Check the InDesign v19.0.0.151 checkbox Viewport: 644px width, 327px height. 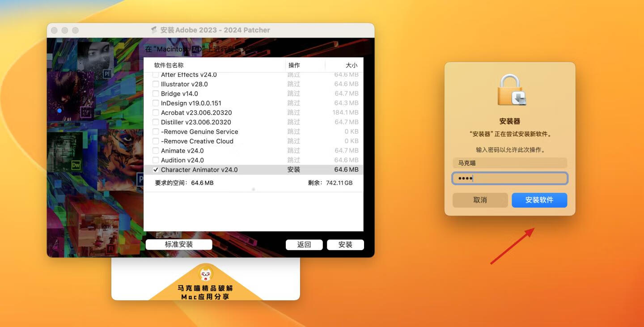(156, 103)
